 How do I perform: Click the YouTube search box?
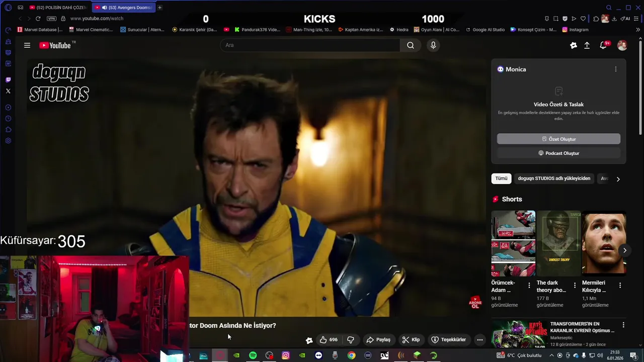[x=310, y=45]
